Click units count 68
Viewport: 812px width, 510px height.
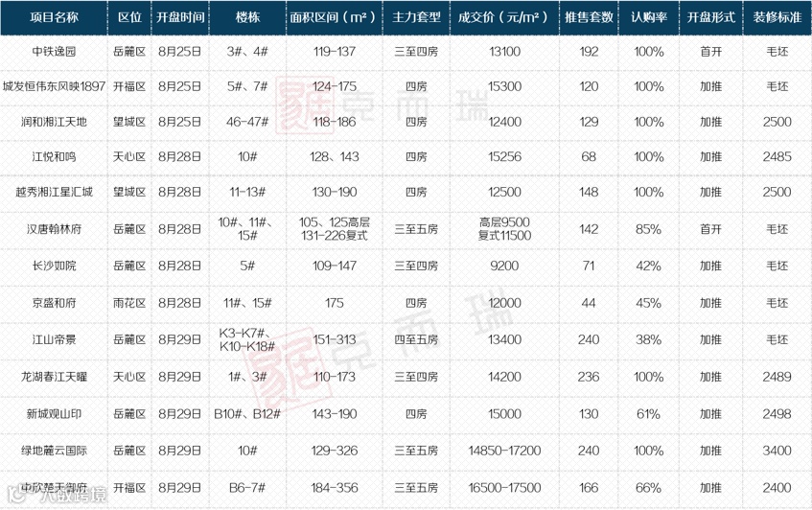pyautogui.click(x=589, y=157)
